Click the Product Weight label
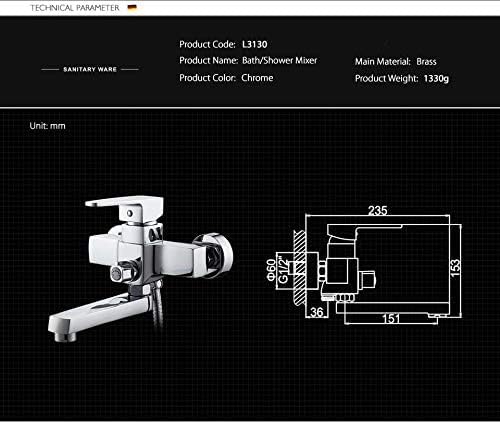Screen dimensions: 500x422 386,79
